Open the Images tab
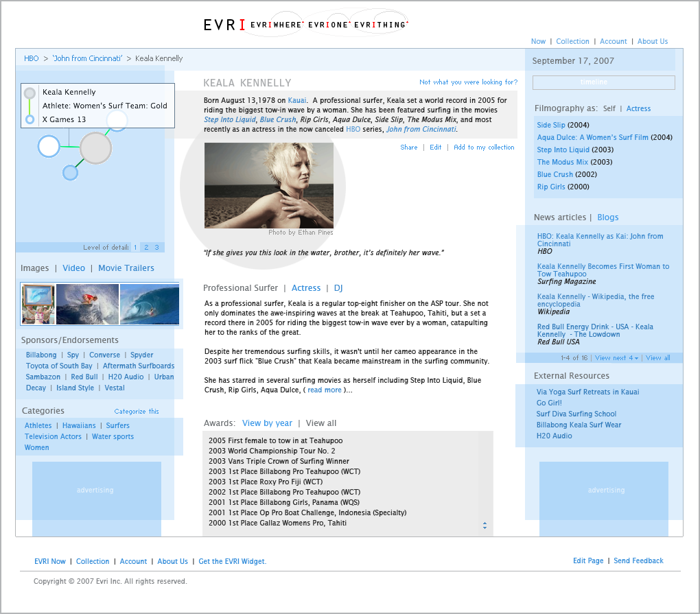The height and width of the screenshot is (614, 700). (34, 268)
